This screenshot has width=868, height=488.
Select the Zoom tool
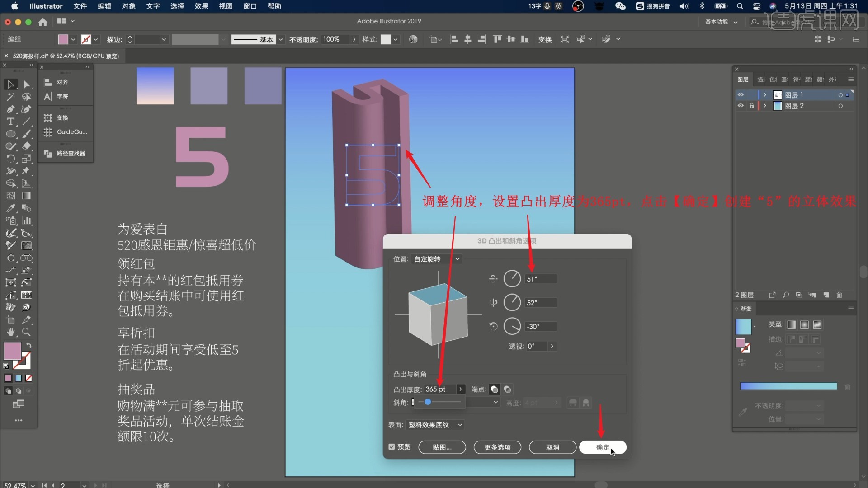pos(26,332)
